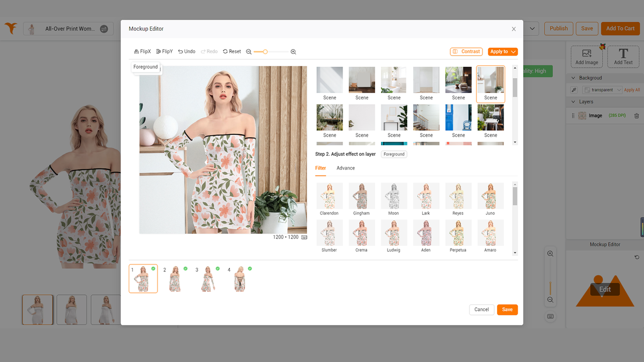Open the transparent background color dropdown

(x=602, y=89)
